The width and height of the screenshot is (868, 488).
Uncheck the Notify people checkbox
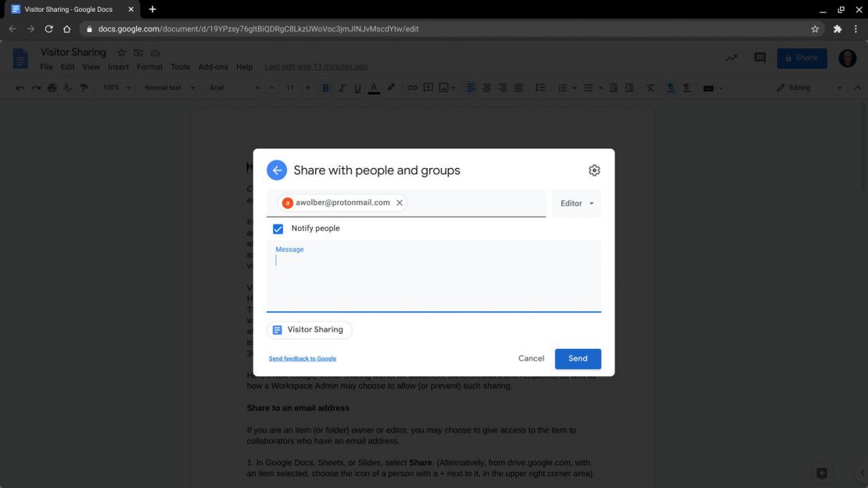pyautogui.click(x=278, y=228)
